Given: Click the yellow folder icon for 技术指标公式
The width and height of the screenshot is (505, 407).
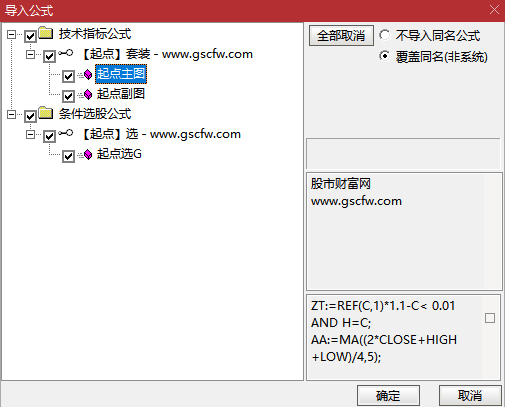Looking at the screenshot, I should pos(46,33).
